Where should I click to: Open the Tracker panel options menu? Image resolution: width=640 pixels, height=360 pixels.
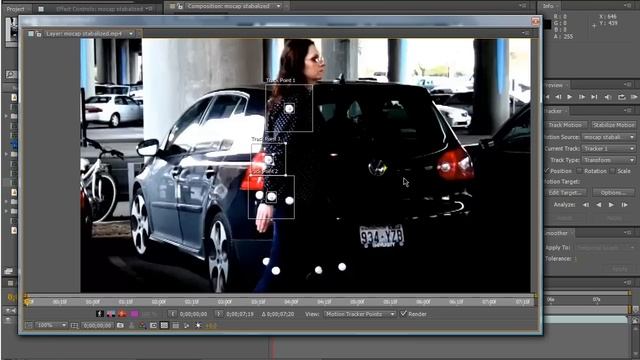coord(627,111)
